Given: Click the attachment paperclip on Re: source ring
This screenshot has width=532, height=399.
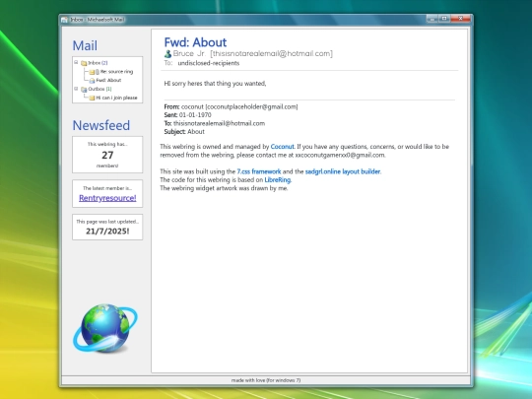Looking at the screenshot, I should [98, 72].
